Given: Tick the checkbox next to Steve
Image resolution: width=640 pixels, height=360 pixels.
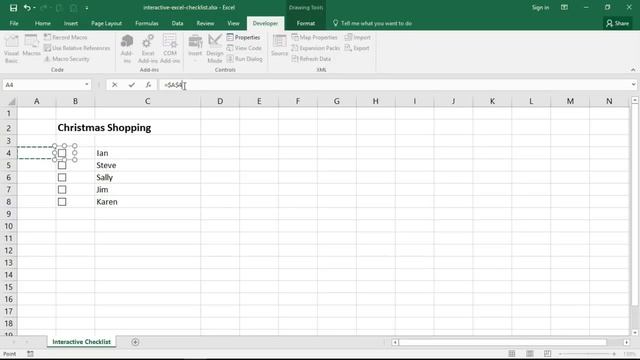Looking at the screenshot, I should point(62,165).
